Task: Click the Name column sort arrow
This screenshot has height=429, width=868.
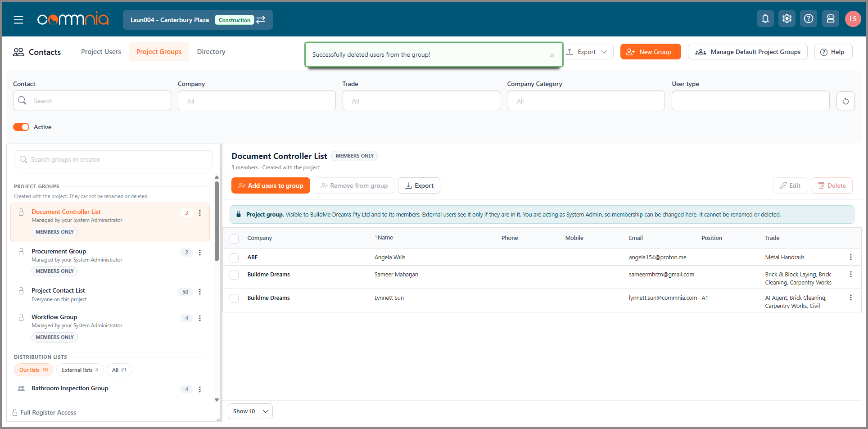Action: [376, 238]
